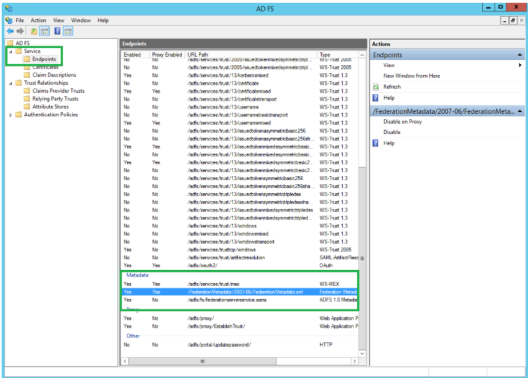Click the horizontal scrollbar left arrow

pos(125,361)
